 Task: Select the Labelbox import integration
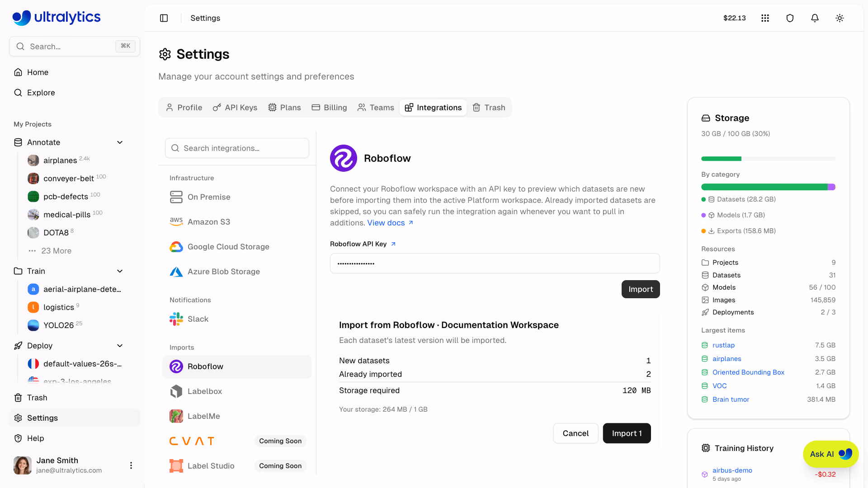[237, 391]
